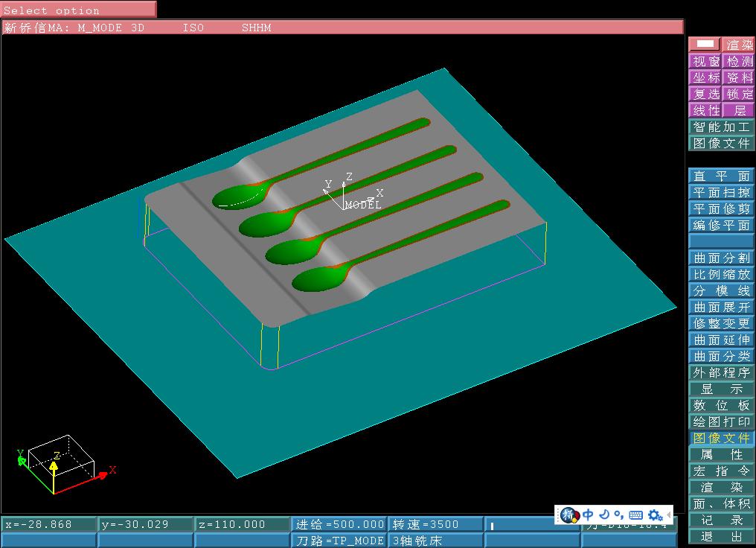Open the 坐标 coordinate menu
756x548 pixels.
705,77
